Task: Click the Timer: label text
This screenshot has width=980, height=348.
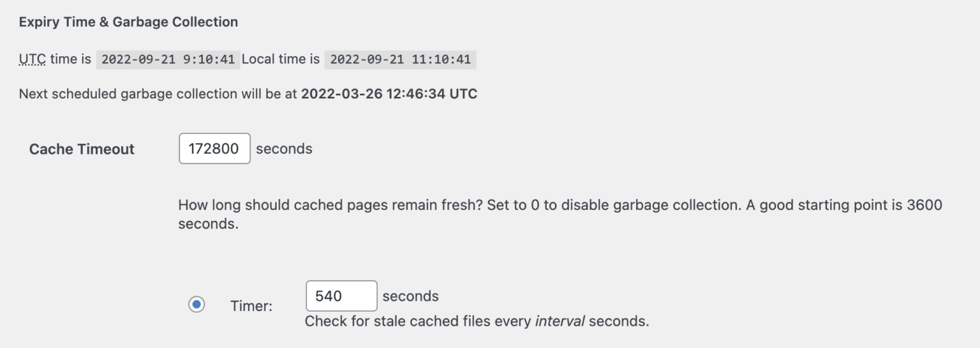Action: 251,306
